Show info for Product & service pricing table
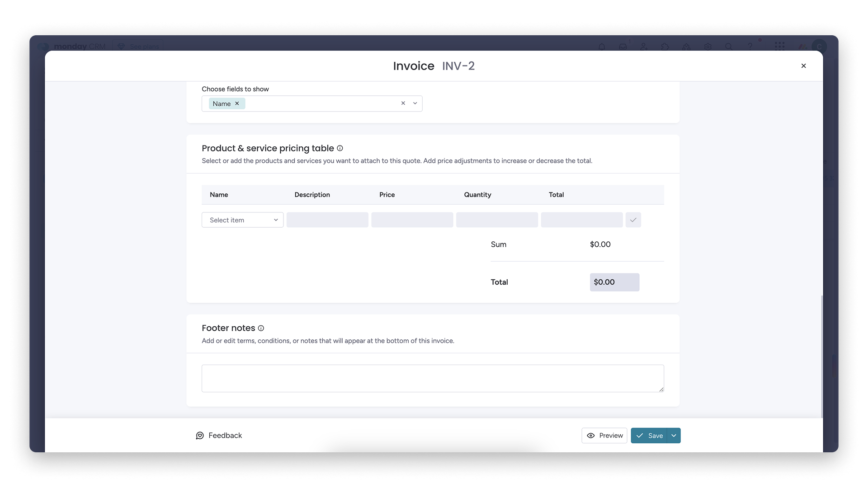 pyautogui.click(x=340, y=148)
